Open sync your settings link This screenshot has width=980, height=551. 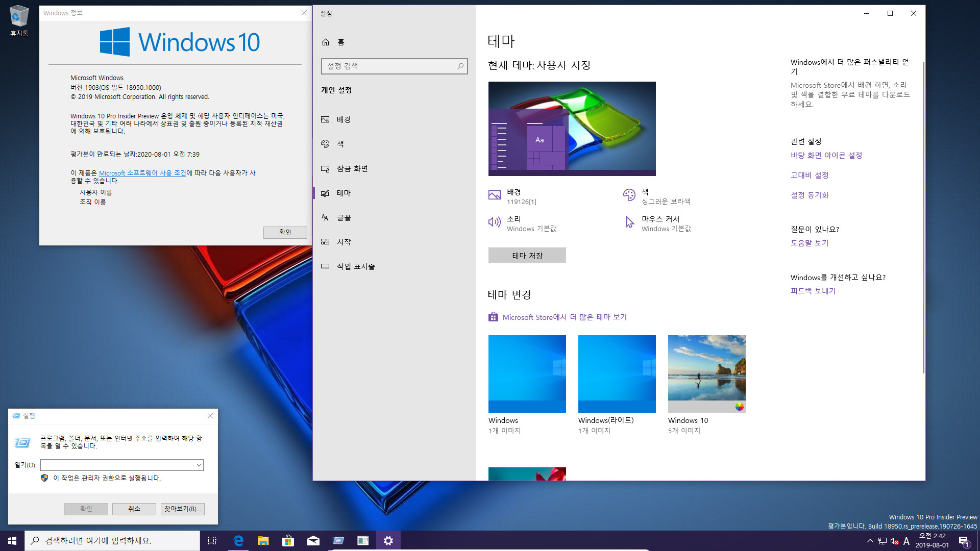[x=809, y=195]
